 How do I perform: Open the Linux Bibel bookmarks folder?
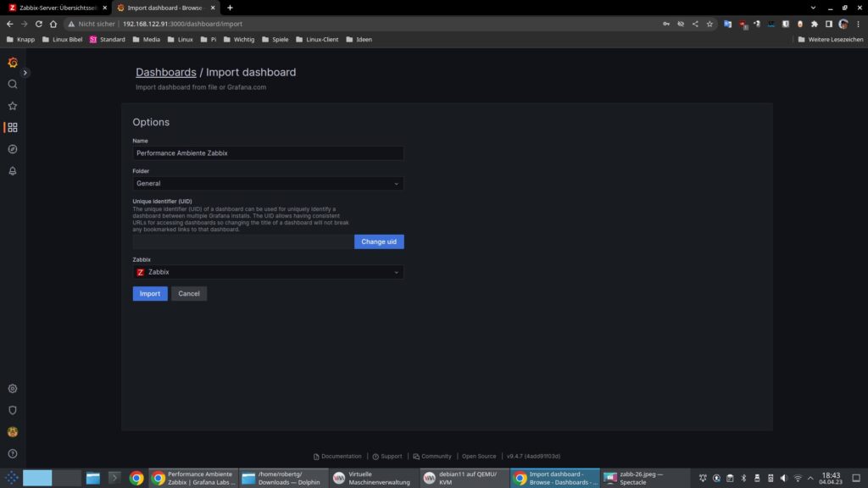pos(62,39)
